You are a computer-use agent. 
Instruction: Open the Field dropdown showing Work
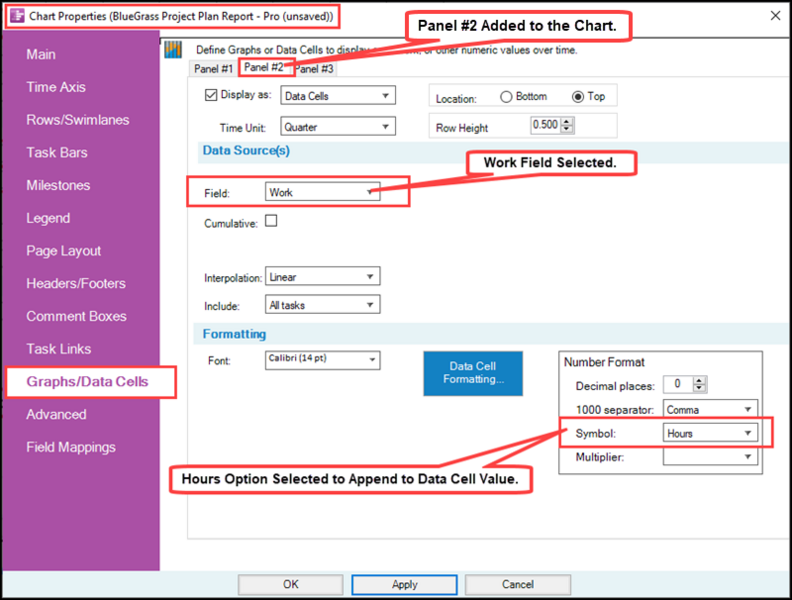[322, 192]
